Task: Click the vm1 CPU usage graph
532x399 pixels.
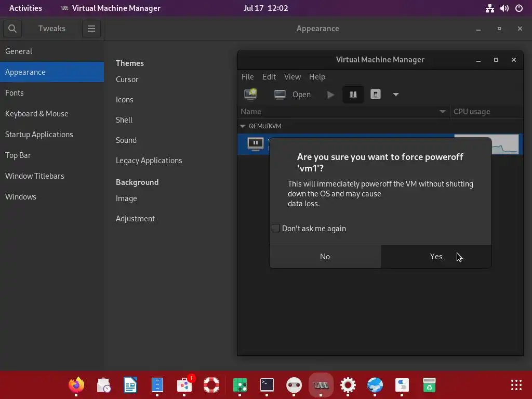Action: (x=505, y=144)
